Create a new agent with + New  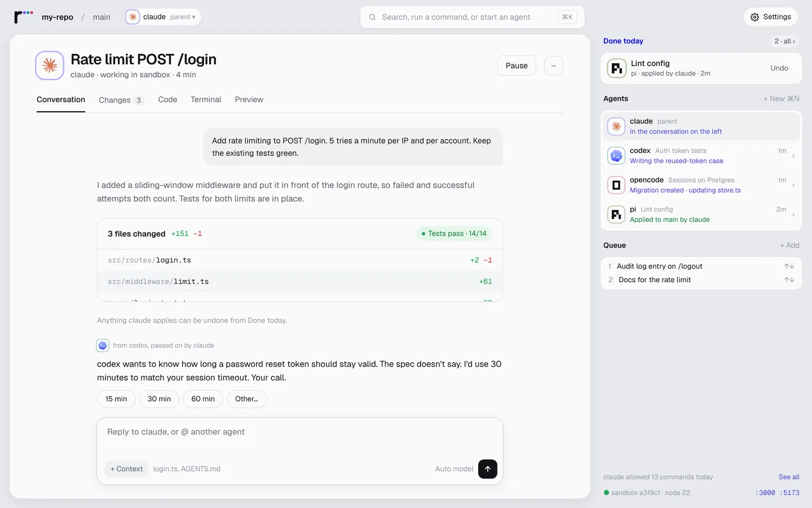coord(781,99)
